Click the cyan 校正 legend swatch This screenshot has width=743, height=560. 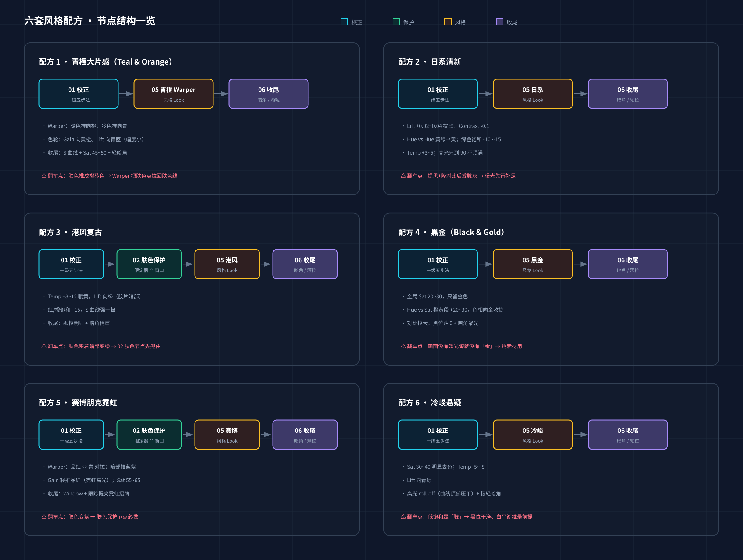344,22
